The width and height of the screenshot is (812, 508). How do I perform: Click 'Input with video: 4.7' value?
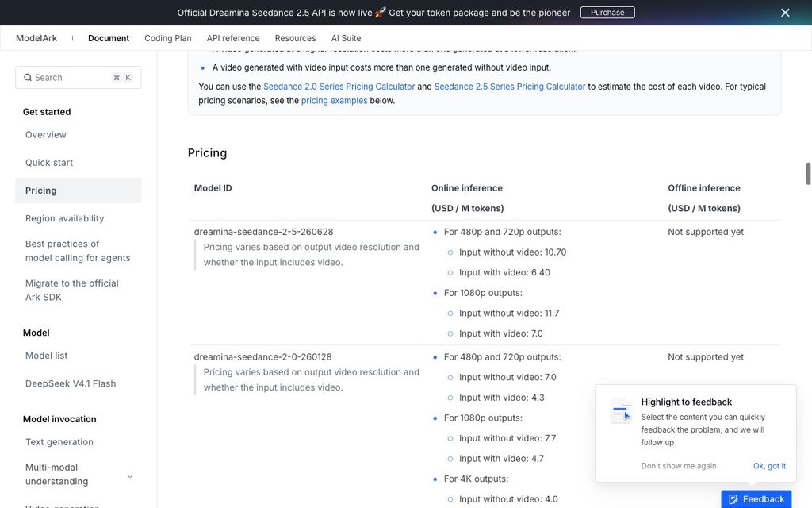[501, 459]
